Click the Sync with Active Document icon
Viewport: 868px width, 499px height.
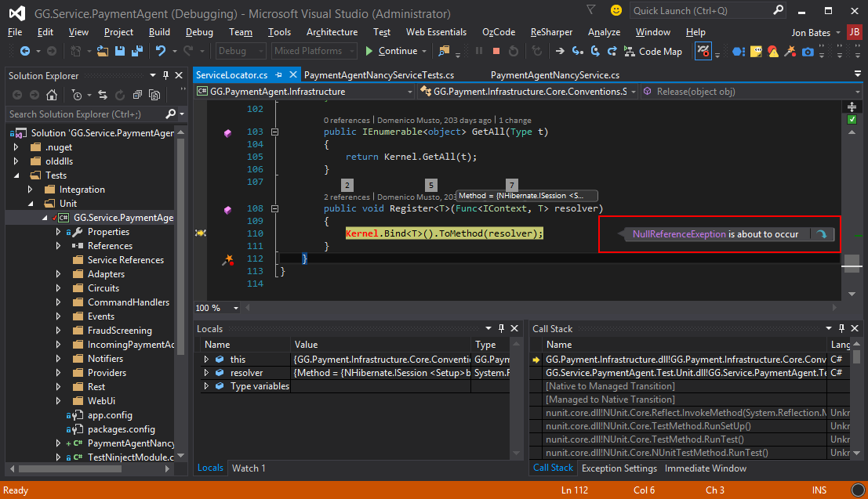coord(103,95)
